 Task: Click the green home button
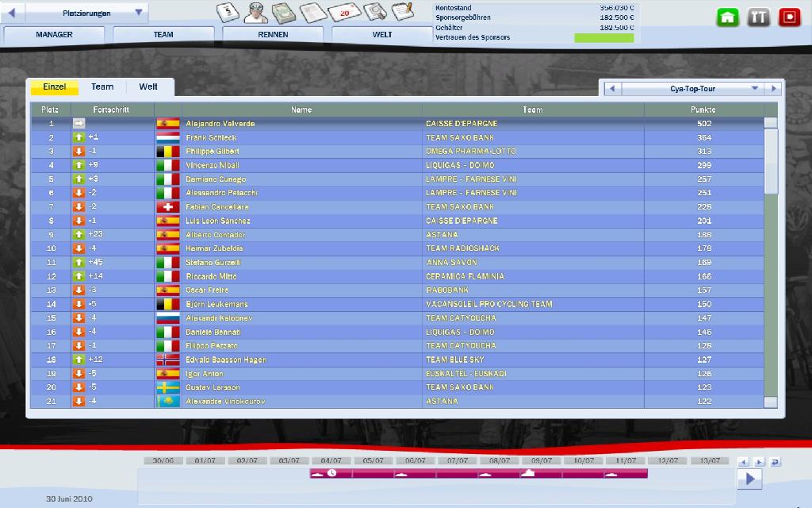(728, 17)
